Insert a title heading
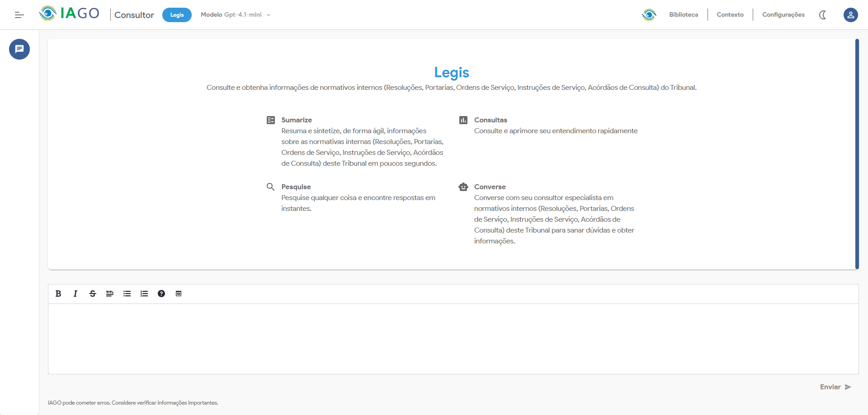868x415 pixels. tap(110, 294)
